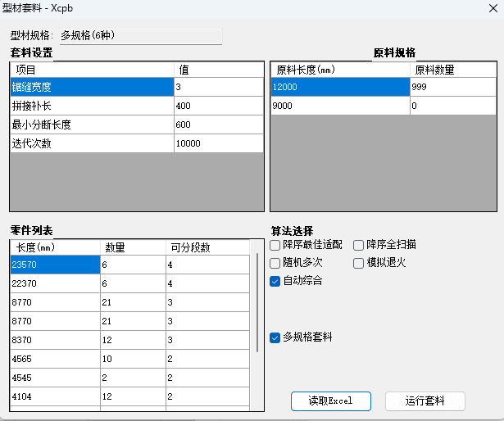Click quantity 999 for the 12000 material
The height and width of the screenshot is (421, 504).
[x=453, y=87]
